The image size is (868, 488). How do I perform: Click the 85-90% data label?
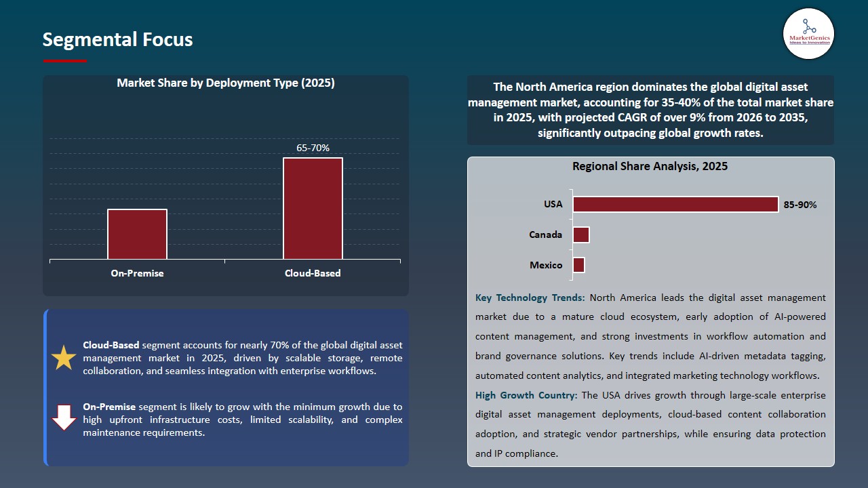(x=800, y=205)
